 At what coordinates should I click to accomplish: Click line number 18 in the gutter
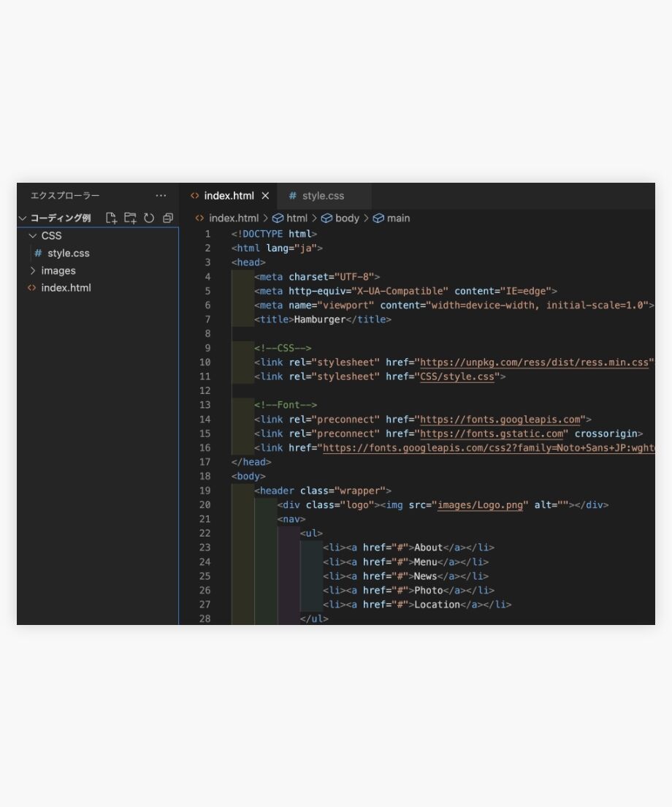pos(205,477)
